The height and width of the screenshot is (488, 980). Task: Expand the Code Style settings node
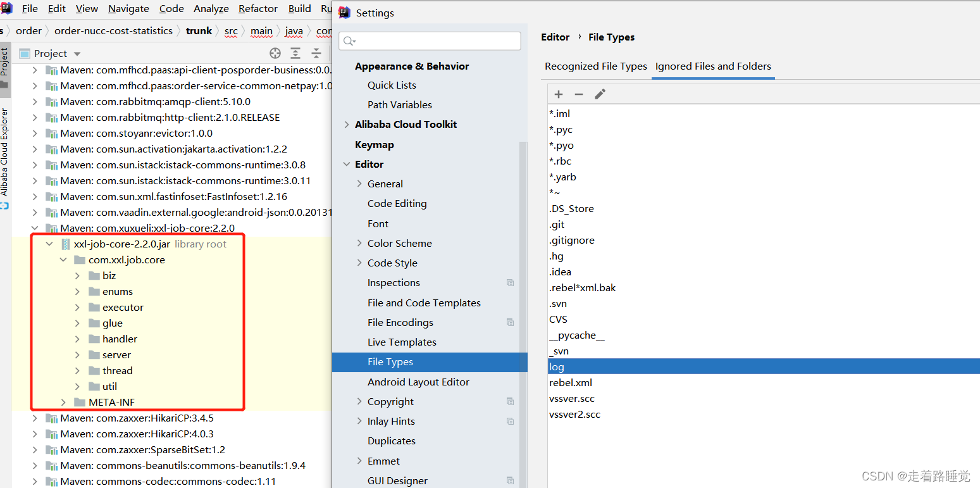359,263
